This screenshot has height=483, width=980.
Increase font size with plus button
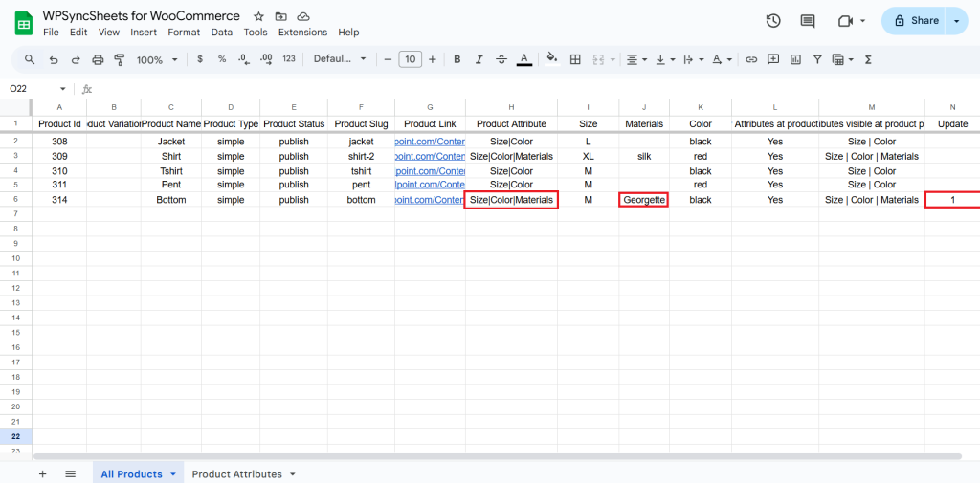click(x=432, y=59)
